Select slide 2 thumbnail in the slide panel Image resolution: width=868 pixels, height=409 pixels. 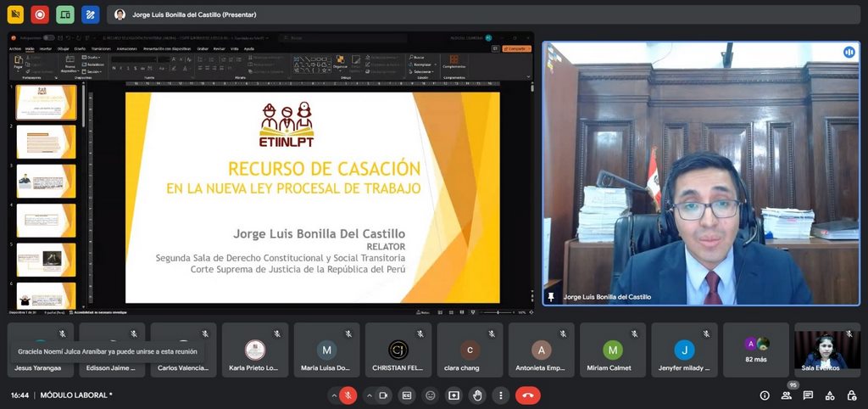pos(46,142)
